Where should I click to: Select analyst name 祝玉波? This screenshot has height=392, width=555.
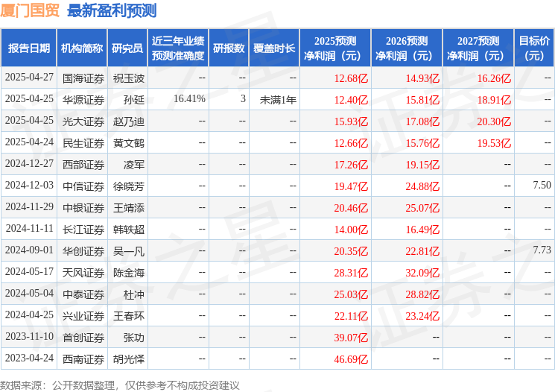(128, 78)
